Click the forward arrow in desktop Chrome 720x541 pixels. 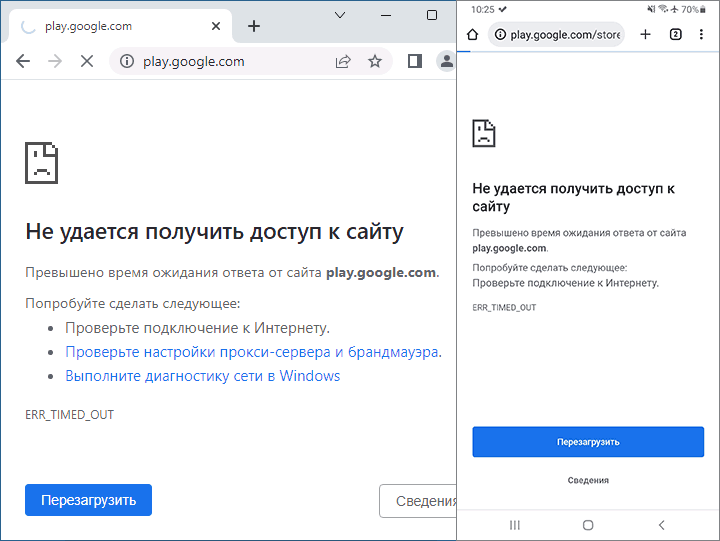(x=55, y=61)
